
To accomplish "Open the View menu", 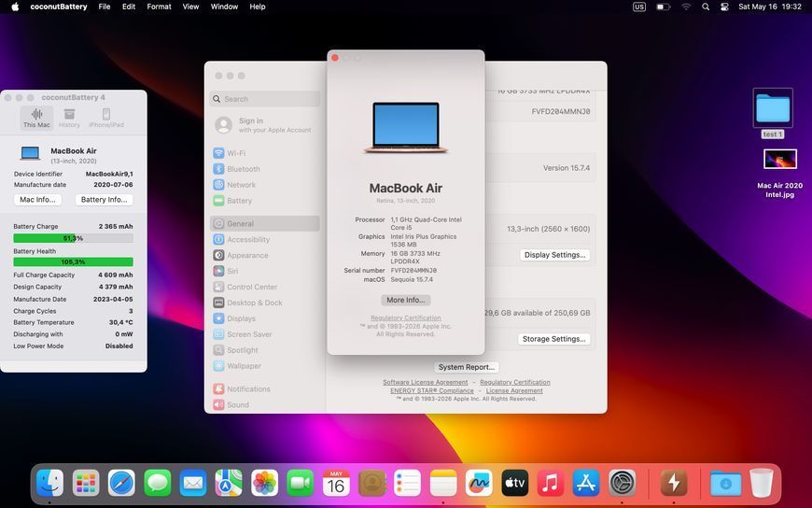I will coord(190,7).
